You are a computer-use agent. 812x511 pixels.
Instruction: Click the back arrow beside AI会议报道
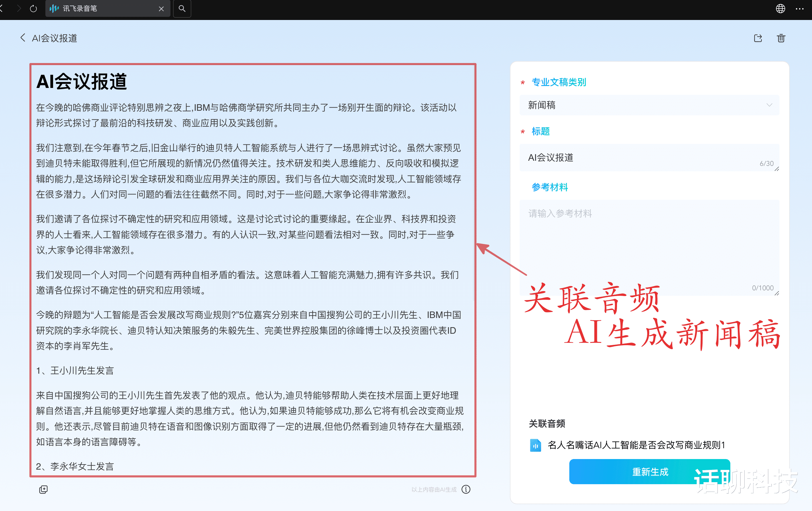[x=23, y=38]
